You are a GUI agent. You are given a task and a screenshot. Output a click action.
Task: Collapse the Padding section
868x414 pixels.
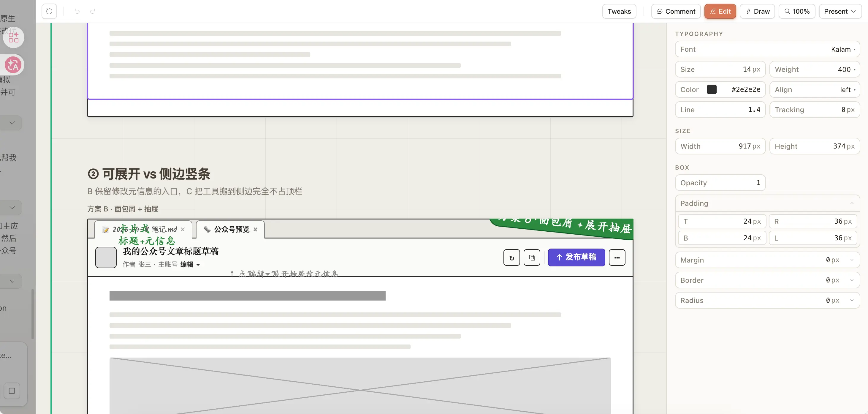click(851, 203)
